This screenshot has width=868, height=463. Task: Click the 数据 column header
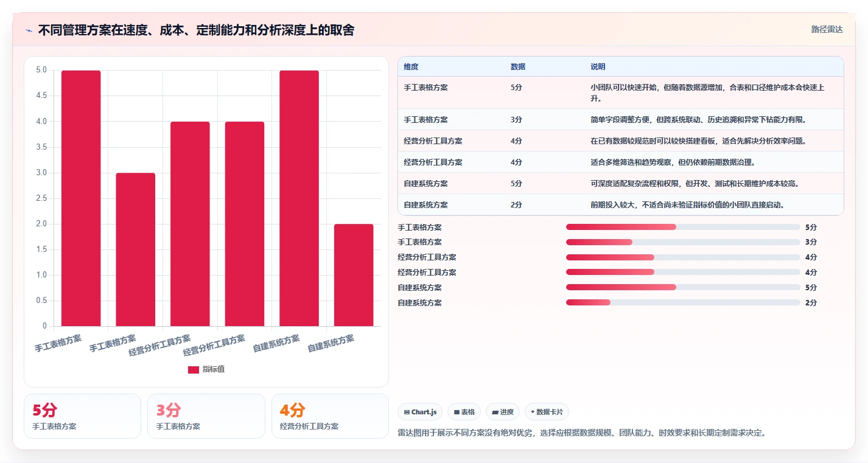[518, 67]
